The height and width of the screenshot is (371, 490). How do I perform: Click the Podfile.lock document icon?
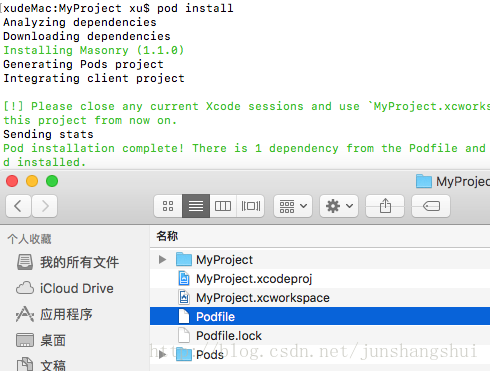click(184, 335)
